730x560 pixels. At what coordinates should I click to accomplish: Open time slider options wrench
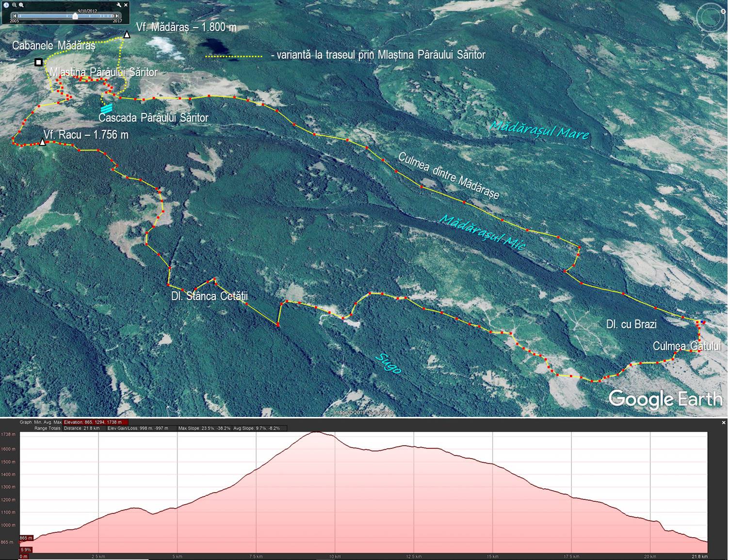pyautogui.click(x=119, y=5)
